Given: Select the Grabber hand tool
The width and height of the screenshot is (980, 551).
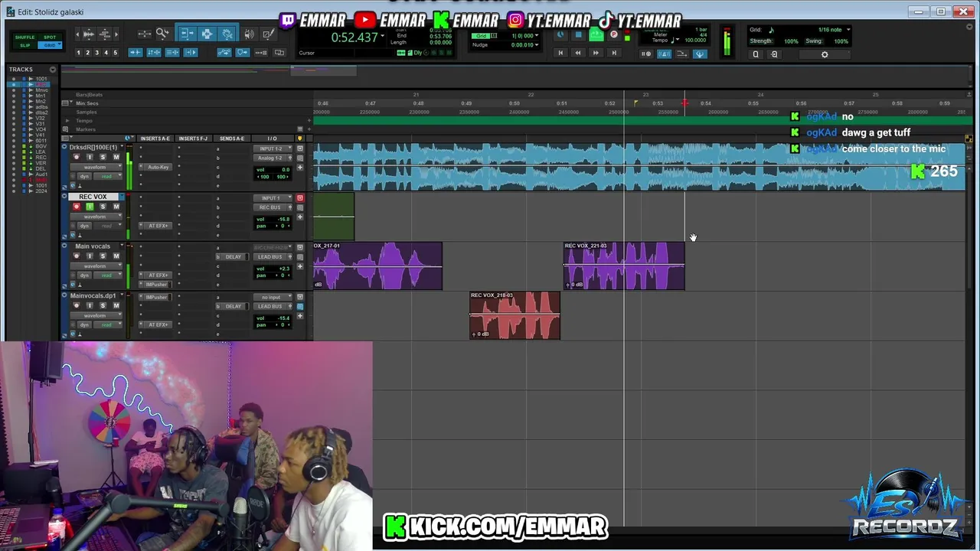Looking at the screenshot, I should coord(227,33).
